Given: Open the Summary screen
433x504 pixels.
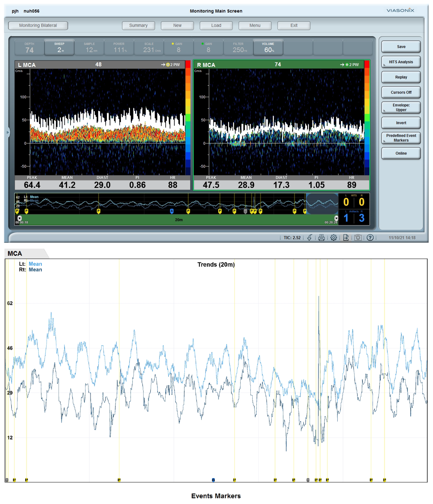Looking at the screenshot, I should point(138,26).
